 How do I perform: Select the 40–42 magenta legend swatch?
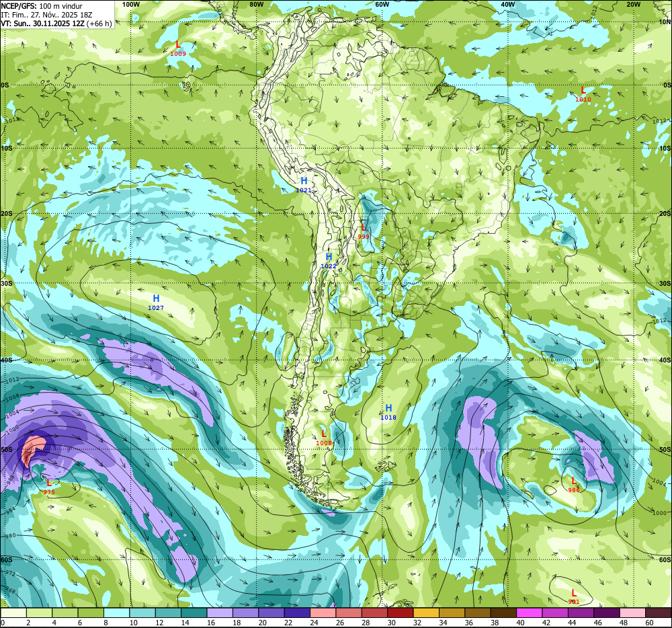pos(530,613)
